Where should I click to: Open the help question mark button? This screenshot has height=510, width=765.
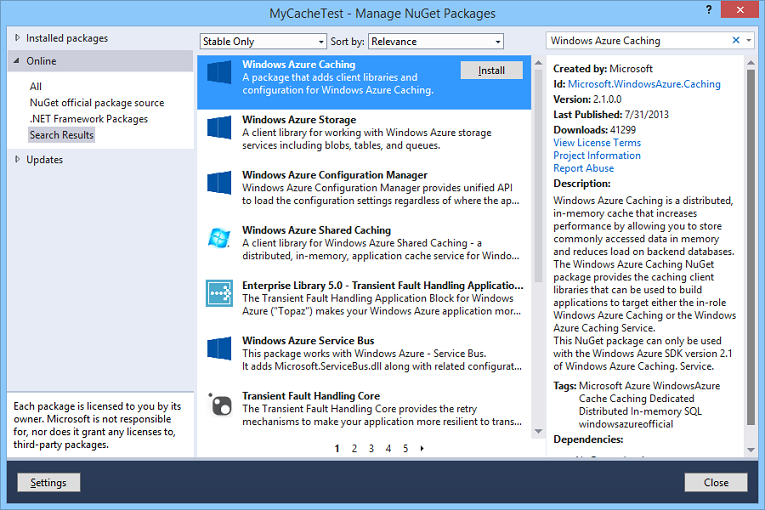[708, 9]
